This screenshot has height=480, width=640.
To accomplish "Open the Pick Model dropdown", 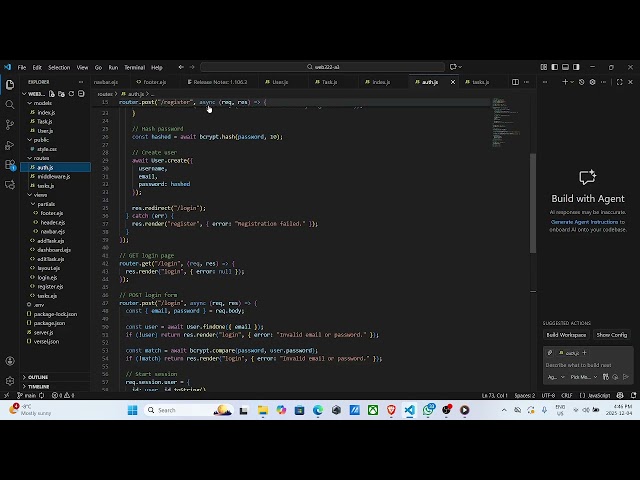I will [584, 377].
